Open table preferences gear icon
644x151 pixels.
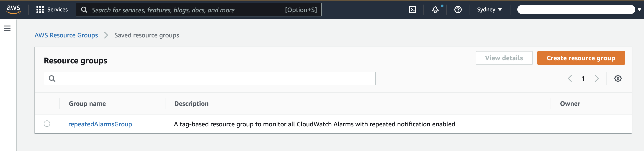[x=618, y=78]
